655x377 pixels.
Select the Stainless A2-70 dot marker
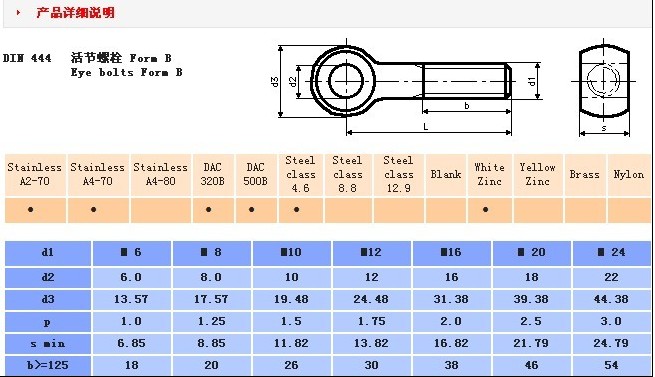pyautogui.click(x=30, y=210)
